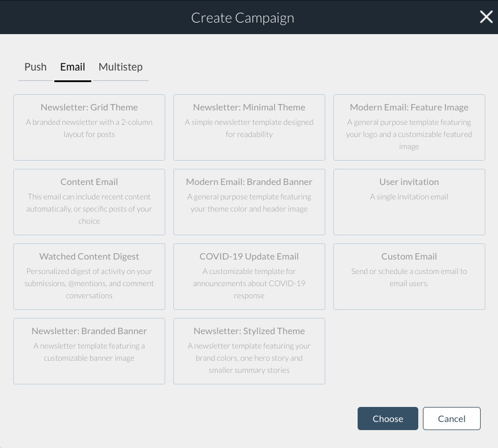
Task: Select Modern Email: Feature Image template
Action: (409, 127)
